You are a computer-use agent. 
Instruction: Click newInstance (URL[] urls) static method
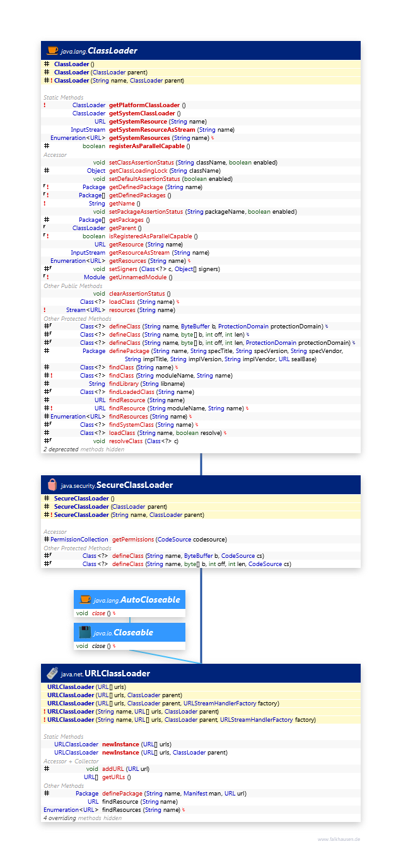coord(136,744)
